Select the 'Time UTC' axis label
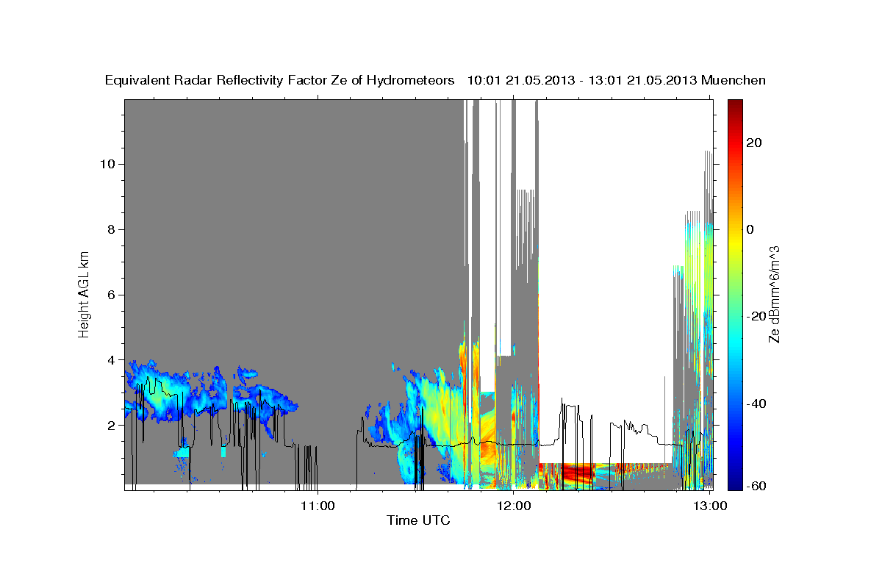Viewport: 882px width, 588px height. 419,521
